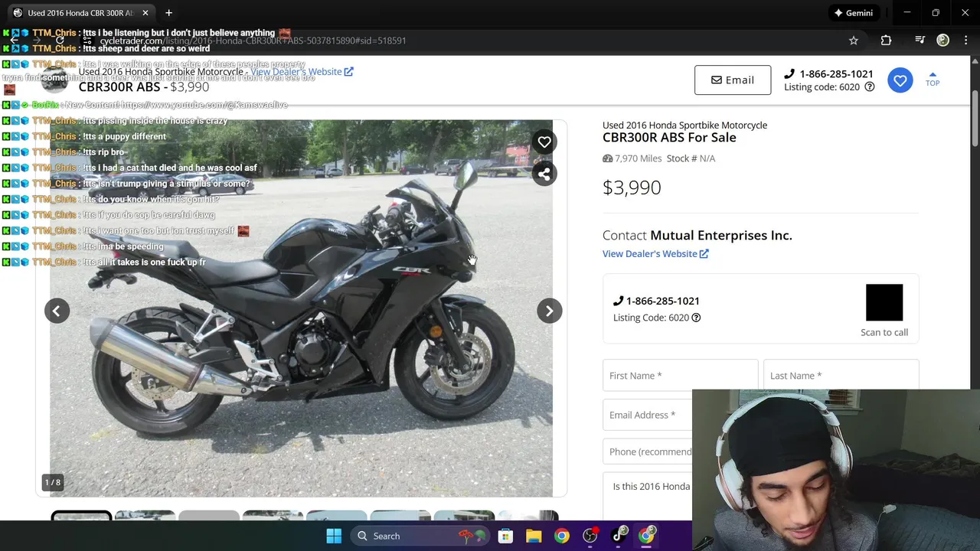Click the Scan to call QR code
Viewport: 980px width, 551px height.
pyautogui.click(x=884, y=303)
